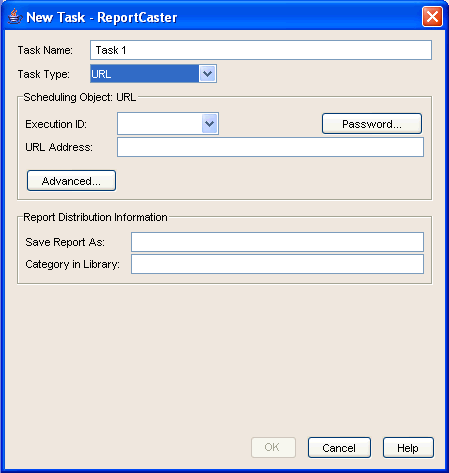449x473 pixels.
Task: Expand the Task Type dropdown arrow
Action: 207,74
